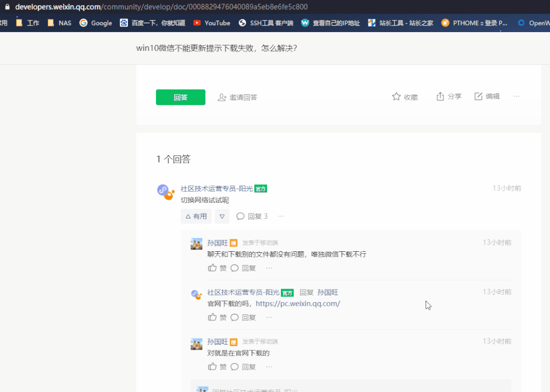Click the 1 个回答 heading

(x=173, y=159)
